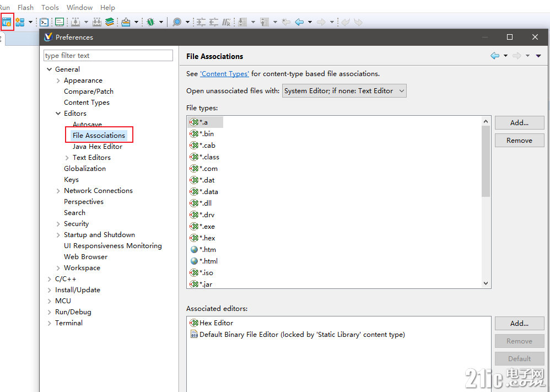Select Java Hex Editor in the tree
The image size is (550, 392).
(x=98, y=146)
